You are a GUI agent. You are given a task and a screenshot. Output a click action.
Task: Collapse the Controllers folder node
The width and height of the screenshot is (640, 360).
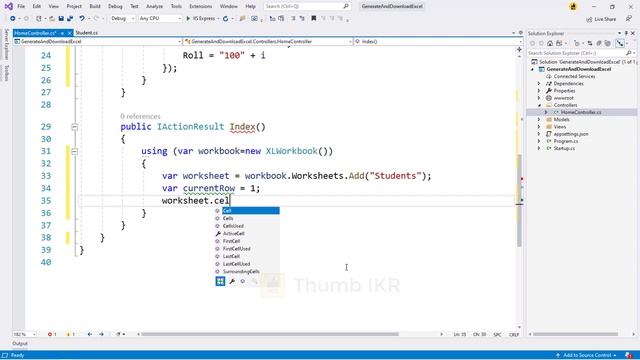pos(539,105)
